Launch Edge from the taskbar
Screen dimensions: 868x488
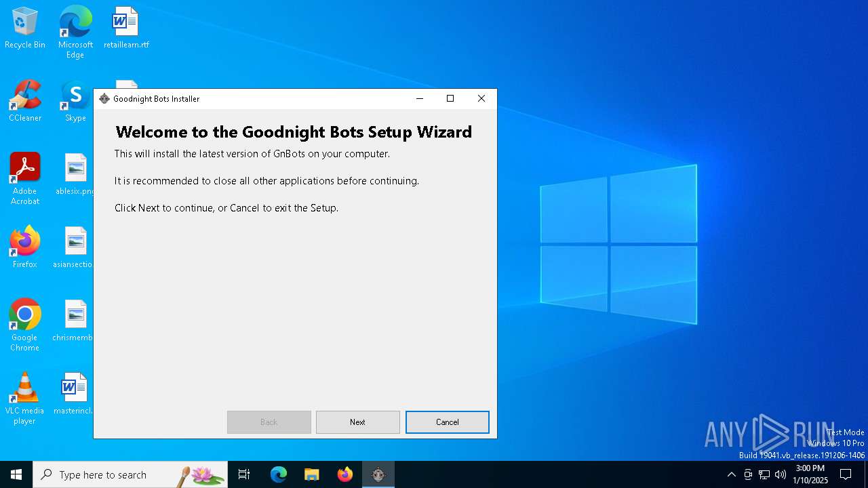279,474
